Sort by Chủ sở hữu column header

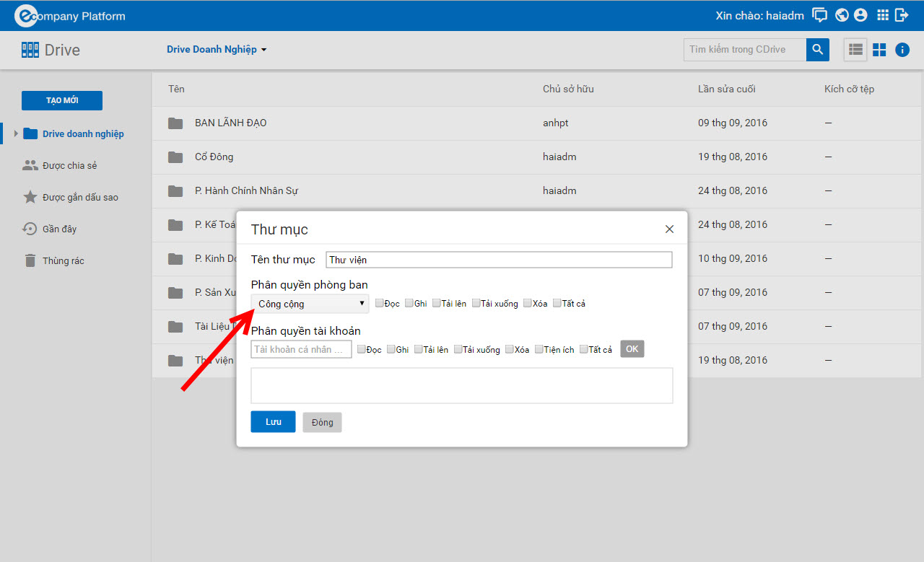coord(568,89)
